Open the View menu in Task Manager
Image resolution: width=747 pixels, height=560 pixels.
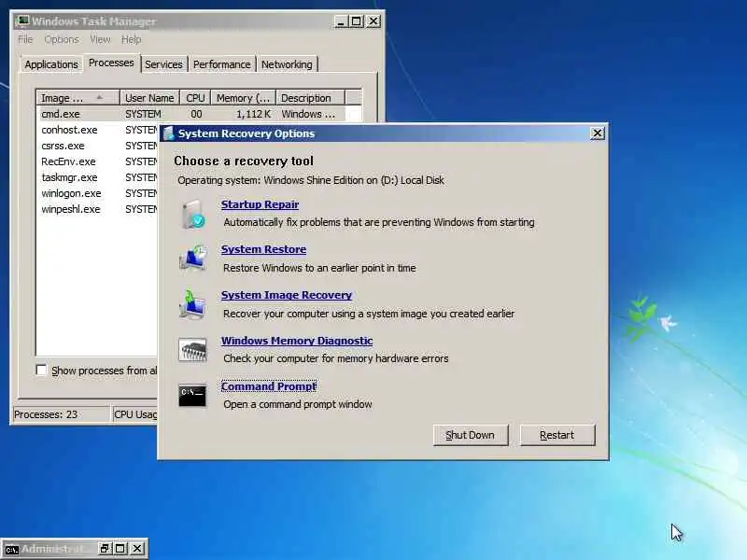coord(100,39)
